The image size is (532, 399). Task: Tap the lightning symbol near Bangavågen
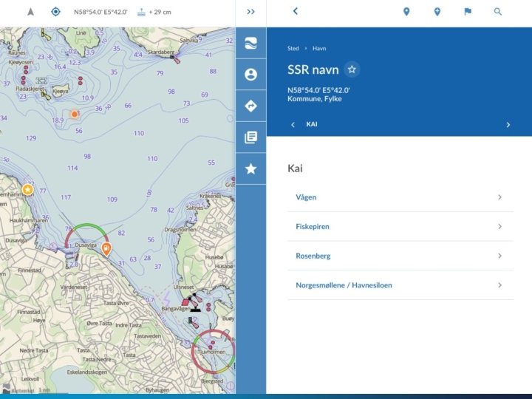tap(166, 298)
